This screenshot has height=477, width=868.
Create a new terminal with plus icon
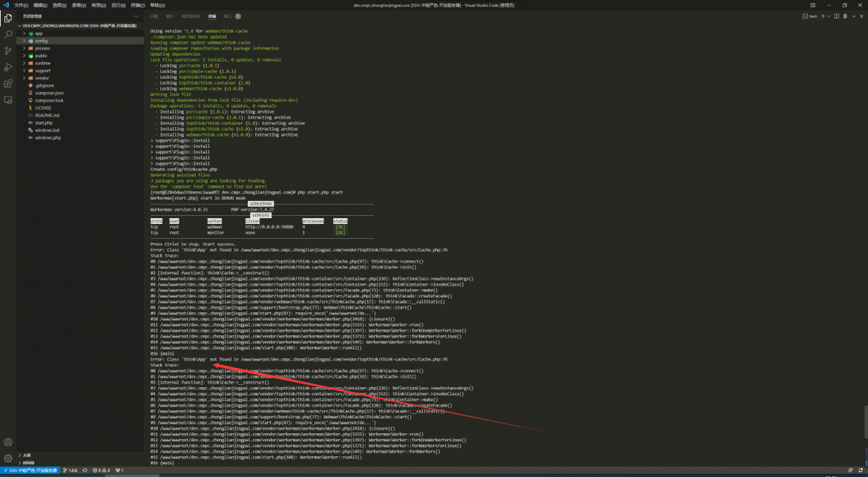click(823, 16)
